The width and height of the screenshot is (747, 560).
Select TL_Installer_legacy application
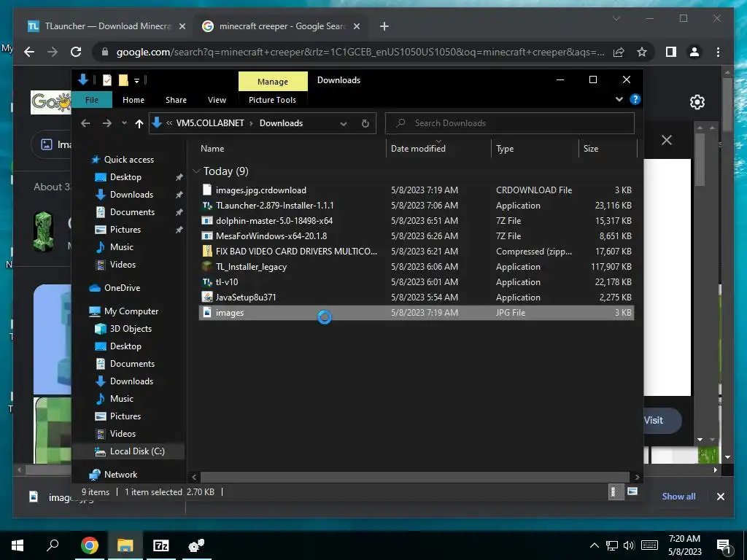point(416,267)
